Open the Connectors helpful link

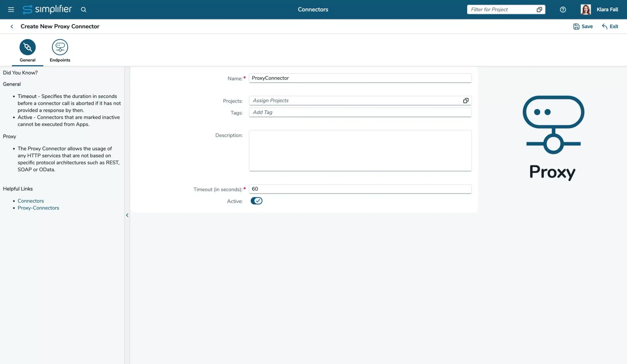click(x=31, y=201)
